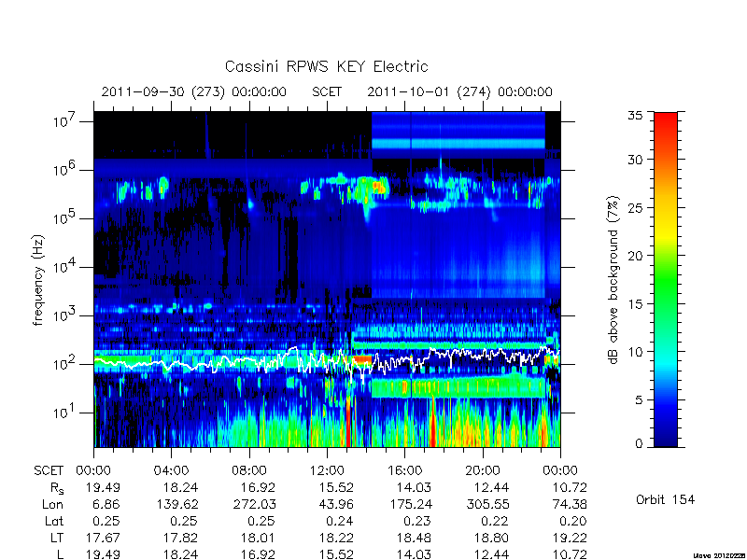This screenshot has width=747, height=560.
Task: Click the dark blue bottom of the colorbar
Action: [666, 436]
